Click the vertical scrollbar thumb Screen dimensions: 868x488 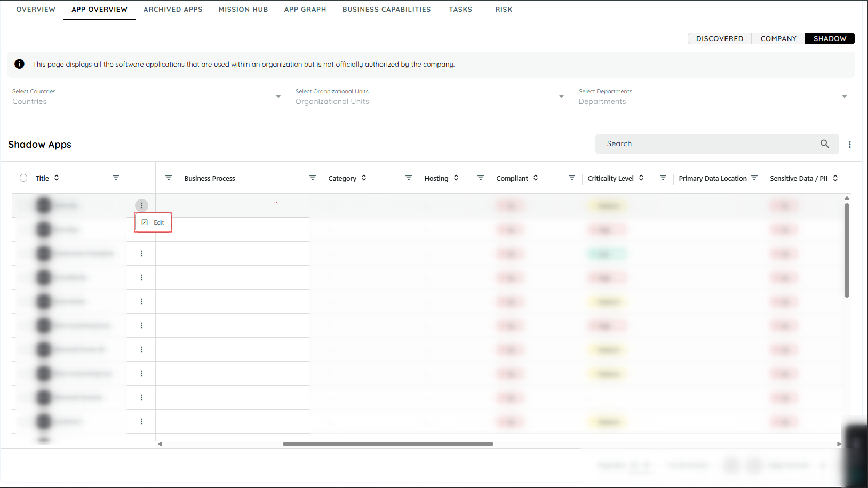point(847,250)
